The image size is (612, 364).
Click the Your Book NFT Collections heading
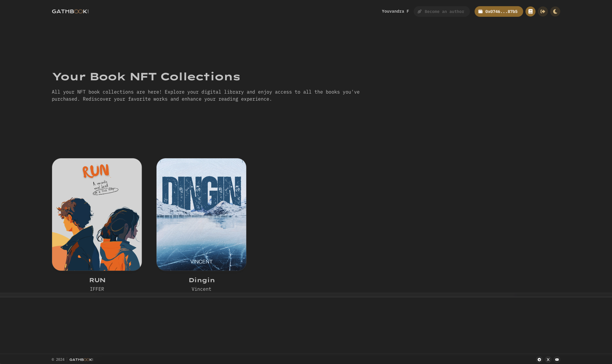tap(146, 77)
